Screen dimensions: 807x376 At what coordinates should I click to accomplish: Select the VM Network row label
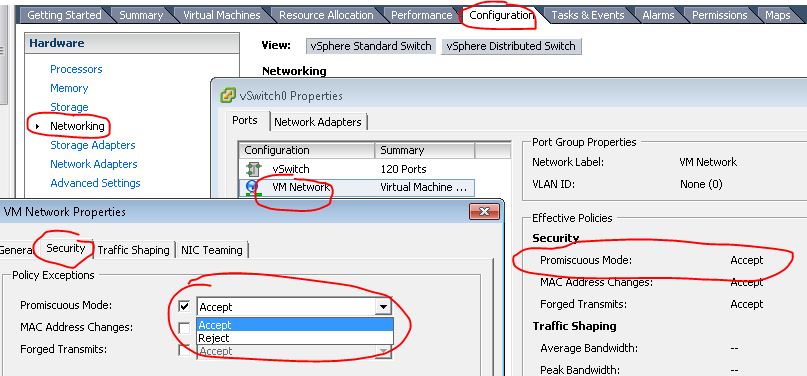coord(301,187)
